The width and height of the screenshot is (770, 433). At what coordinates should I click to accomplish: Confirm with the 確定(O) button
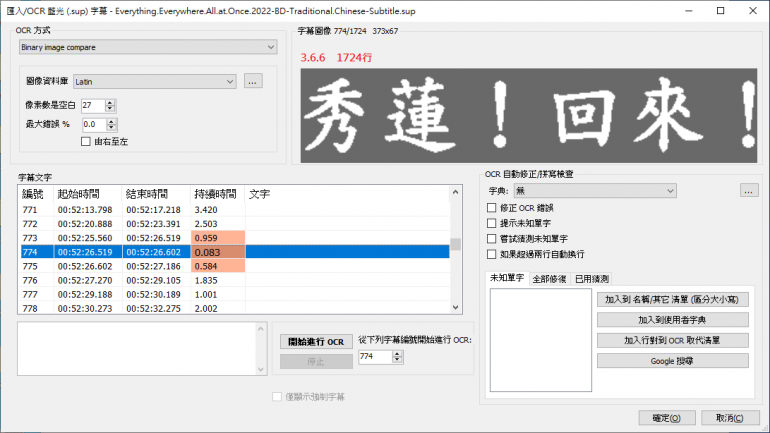point(667,418)
